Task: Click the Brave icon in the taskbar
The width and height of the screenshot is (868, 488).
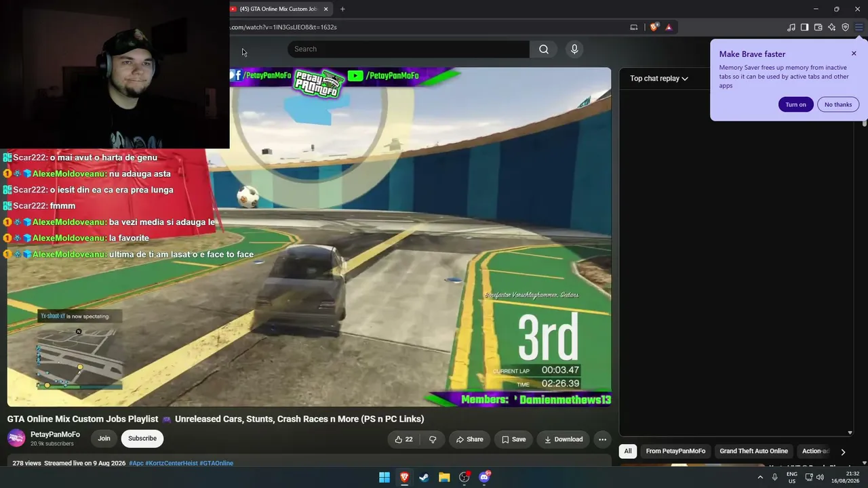Action: pyautogui.click(x=404, y=477)
